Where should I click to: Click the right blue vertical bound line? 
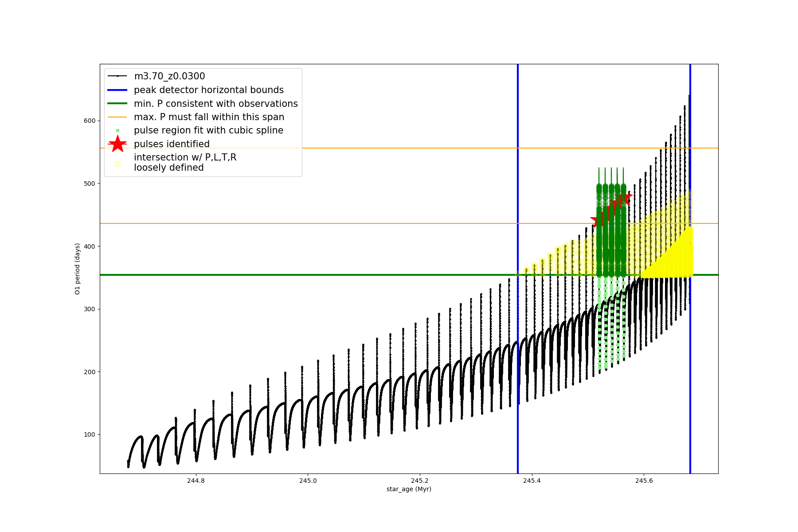point(690,355)
